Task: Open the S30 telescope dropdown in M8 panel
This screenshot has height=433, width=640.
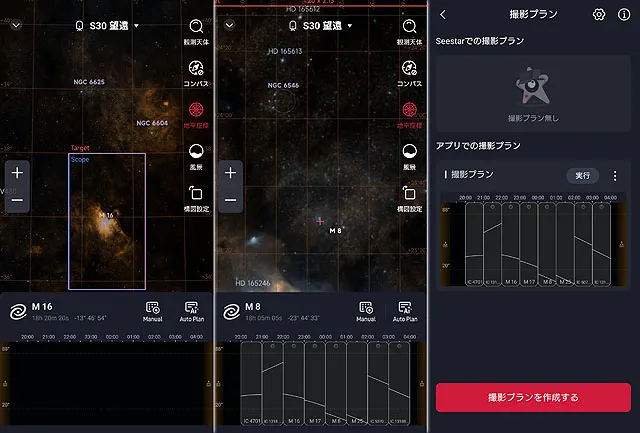Action: (321, 26)
